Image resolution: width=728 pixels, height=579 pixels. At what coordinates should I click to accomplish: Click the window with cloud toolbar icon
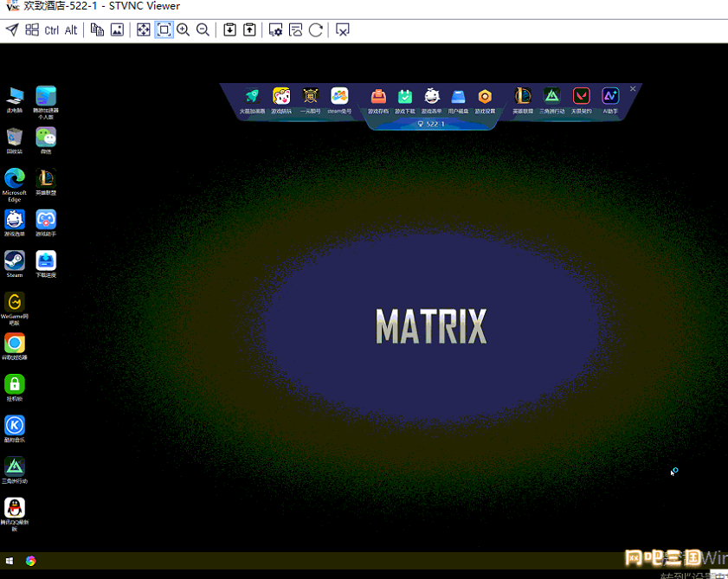pos(296,30)
